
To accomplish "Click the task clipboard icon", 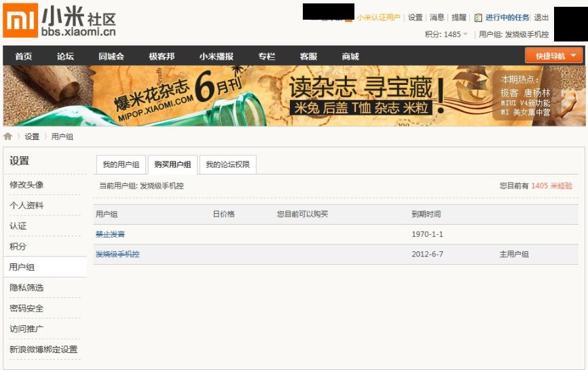I will [478, 18].
